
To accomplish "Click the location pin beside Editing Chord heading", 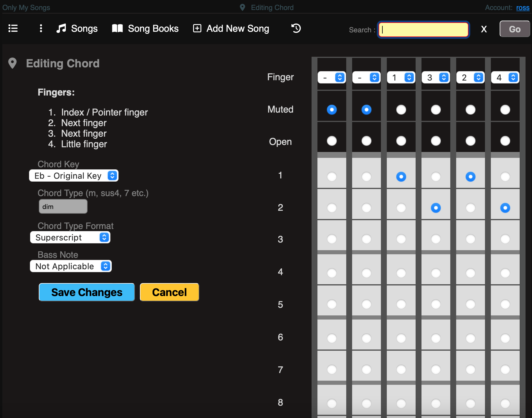I will pos(12,63).
